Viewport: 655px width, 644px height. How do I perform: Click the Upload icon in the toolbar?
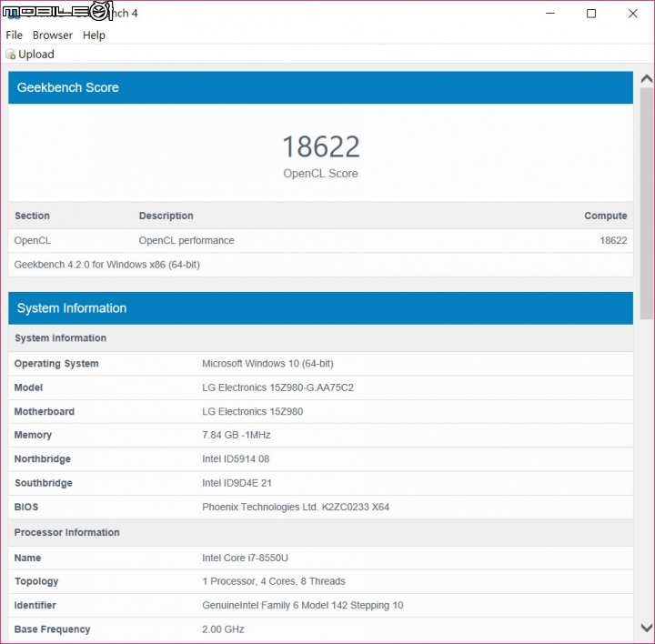click(x=10, y=55)
